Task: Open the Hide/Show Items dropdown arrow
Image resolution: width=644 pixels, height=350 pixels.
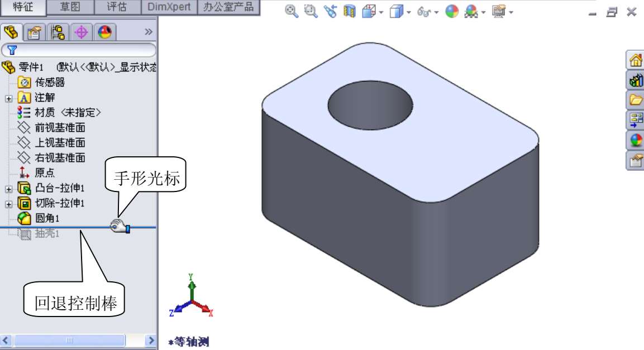Action: (437, 12)
